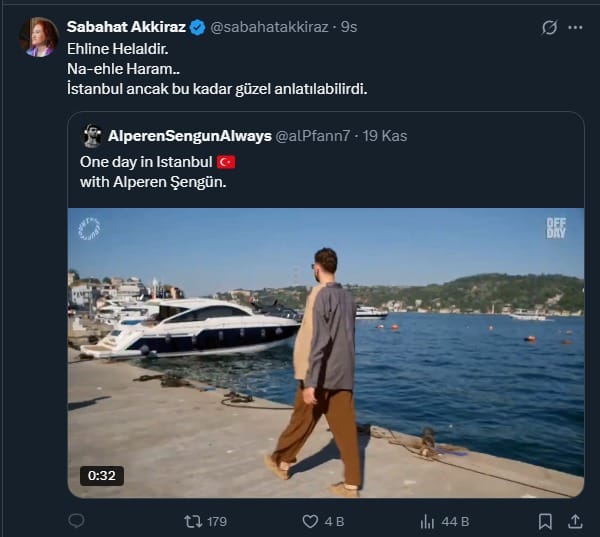
Task: Open the tweet's 9s timestamp
Action: click(x=349, y=27)
